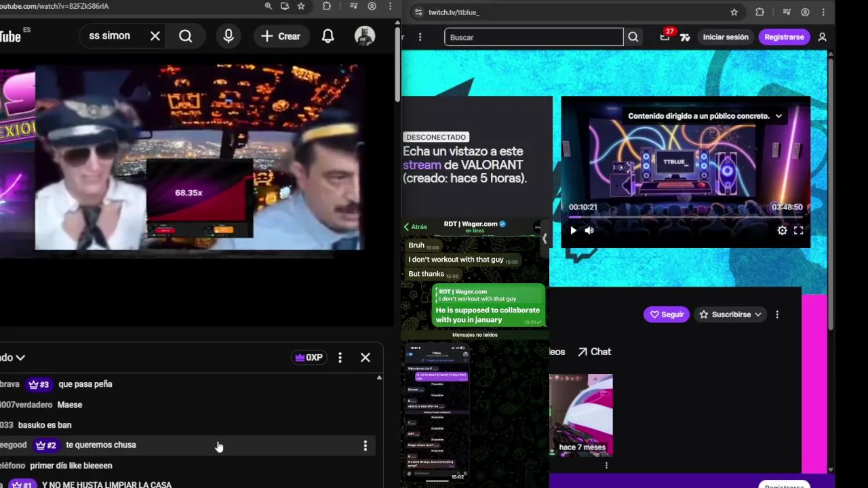Collapse the chat overlay side arrow
This screenshot has height=488, width=868.
[544, 239]
